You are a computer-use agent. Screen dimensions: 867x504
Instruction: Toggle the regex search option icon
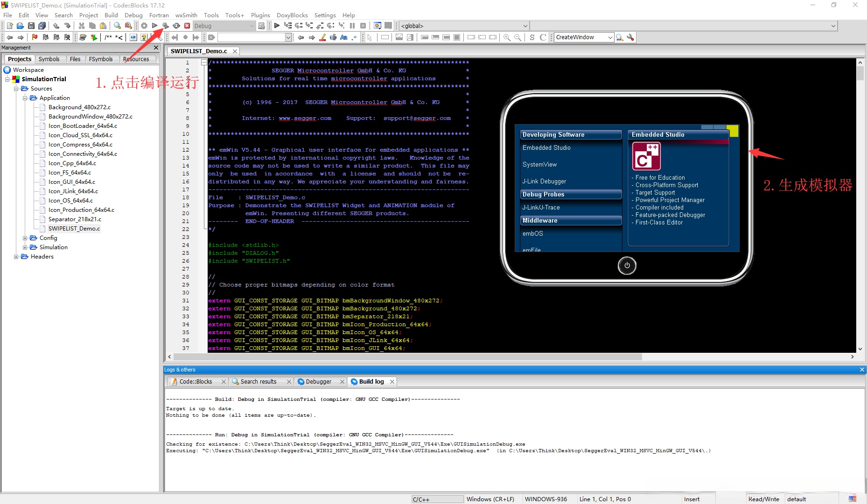[355, 37]
